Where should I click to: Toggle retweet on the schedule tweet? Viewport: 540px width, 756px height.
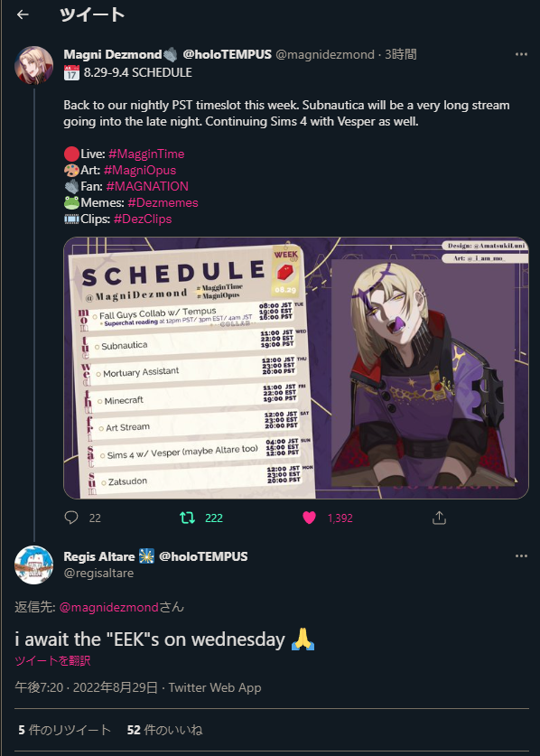[187, 518]
